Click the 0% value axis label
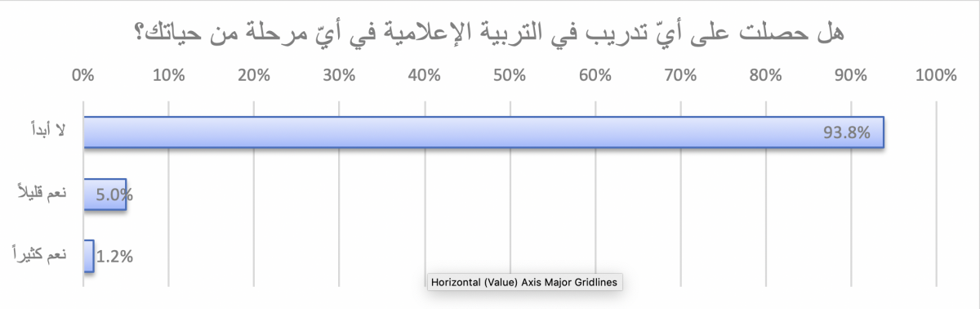This screenshot has height=309, width=980. pyautogui.click(x=83, y=76)
